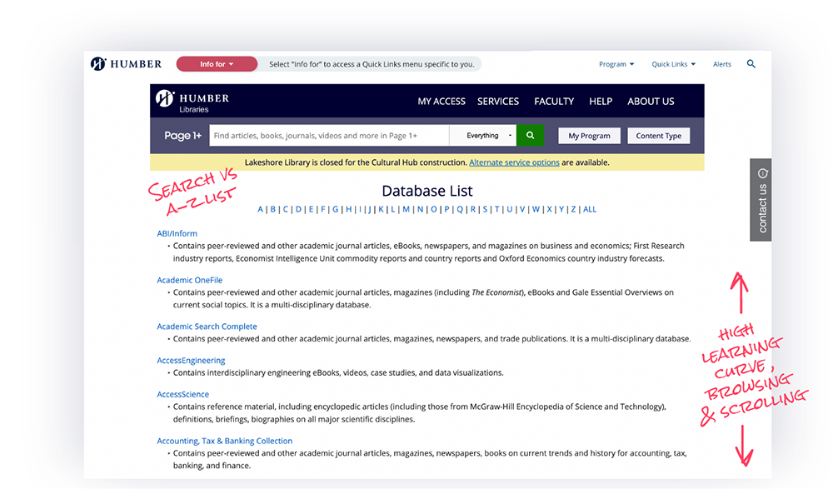Image resolution: width=833 pixels, height=504 pixels.
Task: Filter databases by letter Y
Action: pyautogui.click(x=561, y=209)
